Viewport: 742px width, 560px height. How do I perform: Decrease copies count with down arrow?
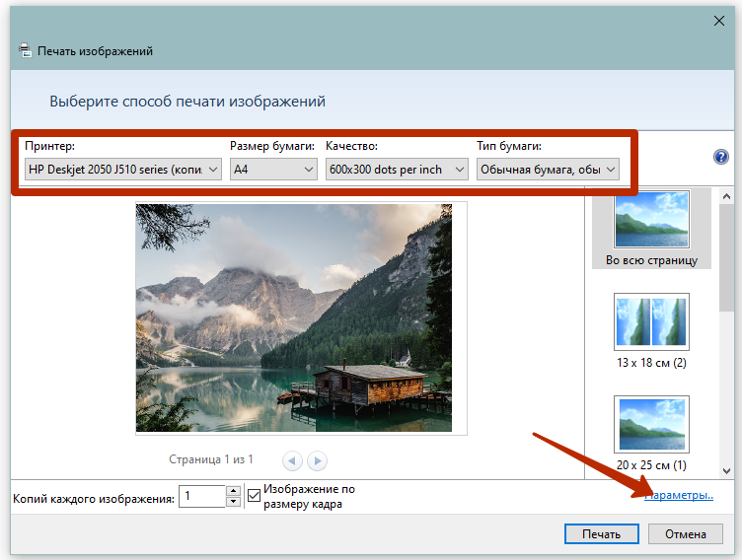click(233, 502)
